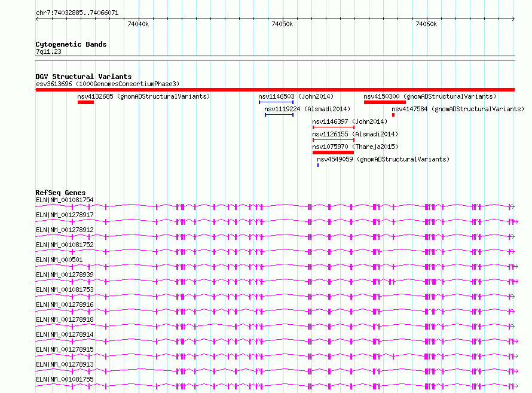Click the chr7:74032885..74066071 region label

tap(77, 13)
